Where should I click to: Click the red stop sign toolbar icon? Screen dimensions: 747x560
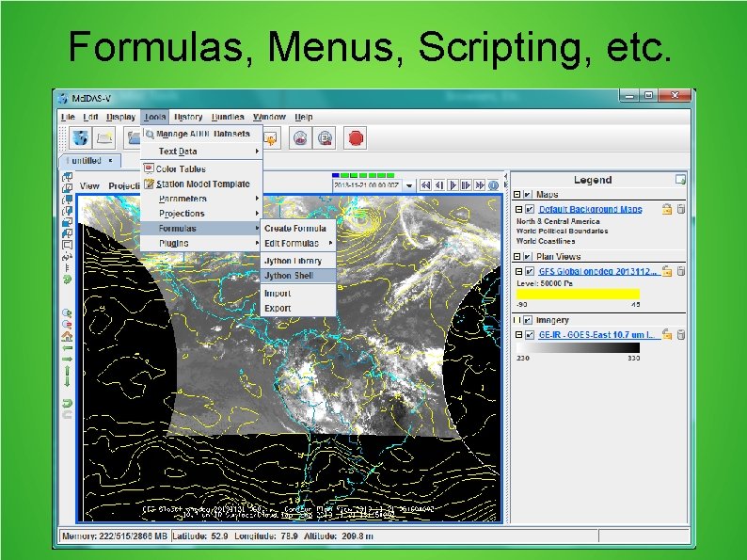tap(355, 138)
